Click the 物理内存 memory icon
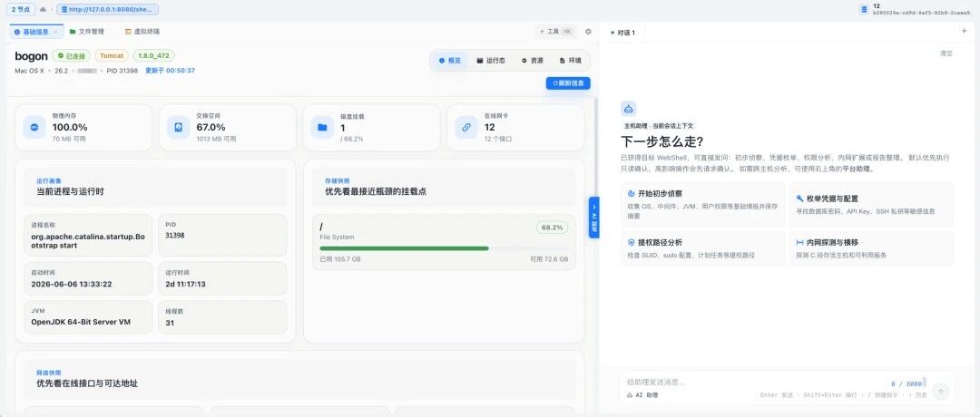 click(34, 127)
